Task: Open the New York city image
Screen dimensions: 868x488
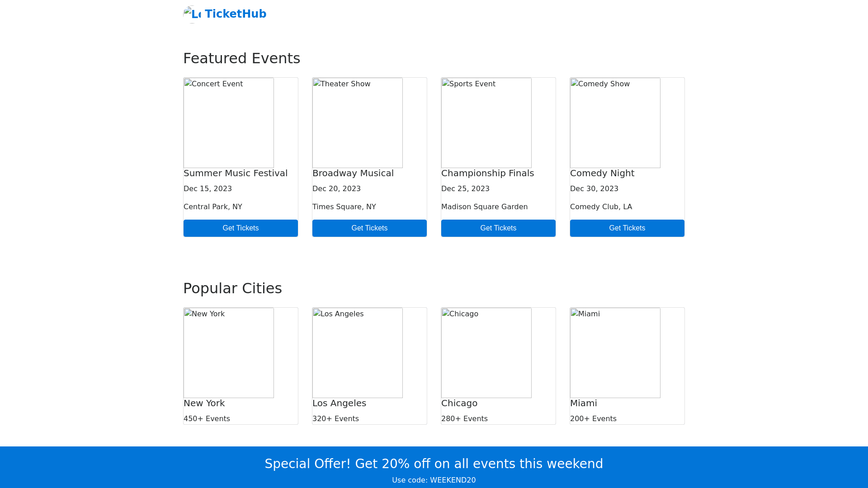Action: click(x=229, y=353)
